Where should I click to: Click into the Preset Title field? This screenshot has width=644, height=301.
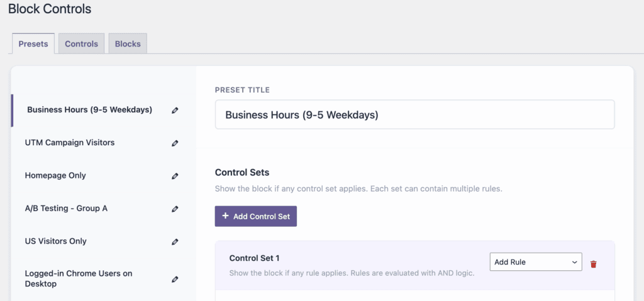click(414, 115)
